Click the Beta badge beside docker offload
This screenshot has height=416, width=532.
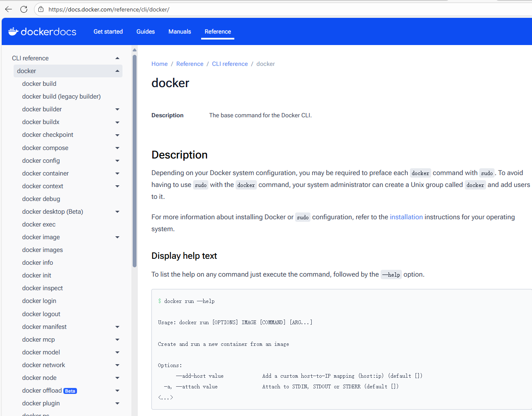pyautogui.click(x=70, y=391)
